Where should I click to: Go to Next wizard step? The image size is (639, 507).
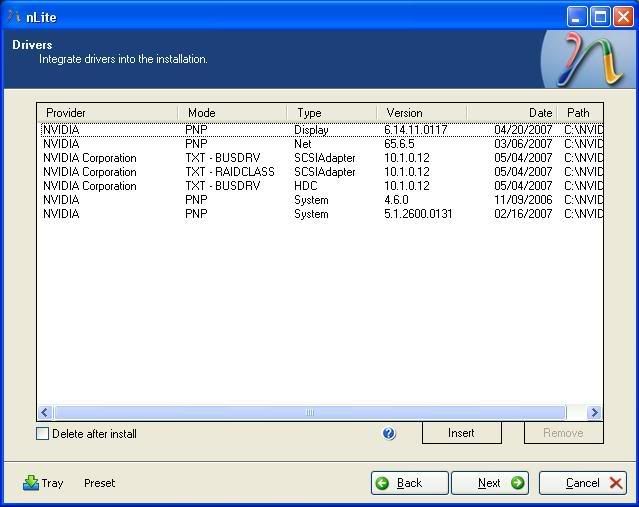click(x=489, y=483)
